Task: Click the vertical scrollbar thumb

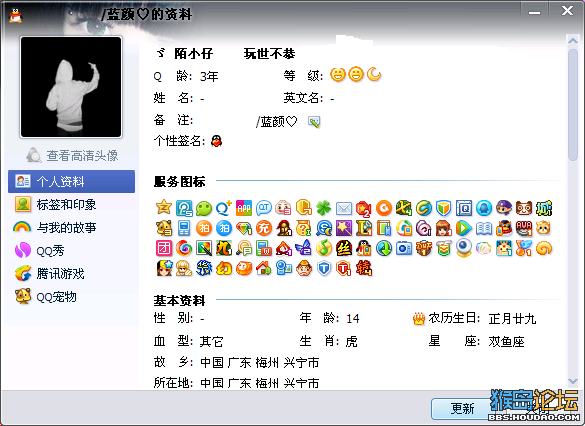Action: (572, 104)
